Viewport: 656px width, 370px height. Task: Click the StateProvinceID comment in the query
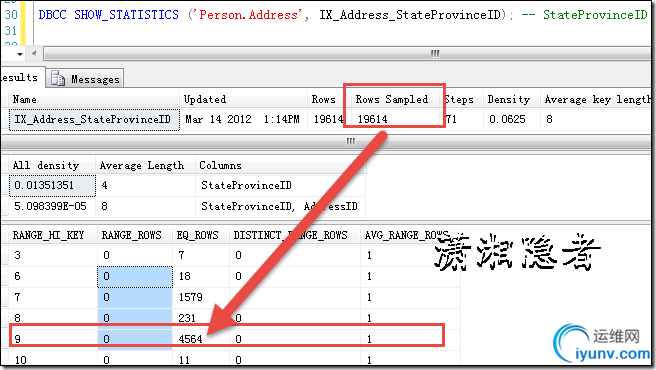point(584,15)
